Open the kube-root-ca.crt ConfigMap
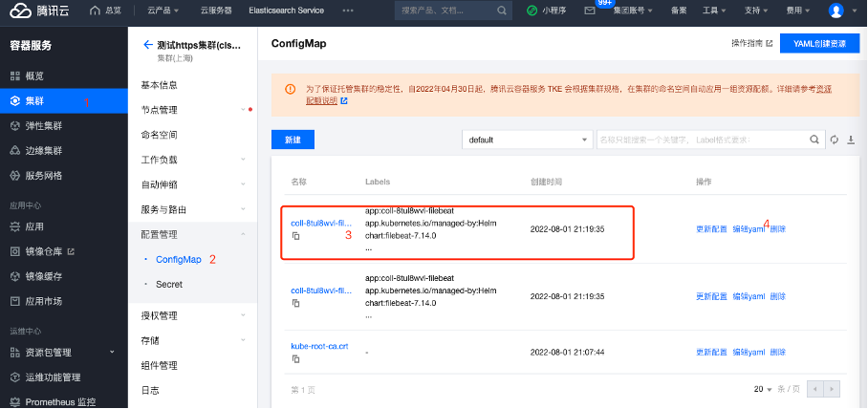The width and height of the screenshot is (868, 409). 319,347
